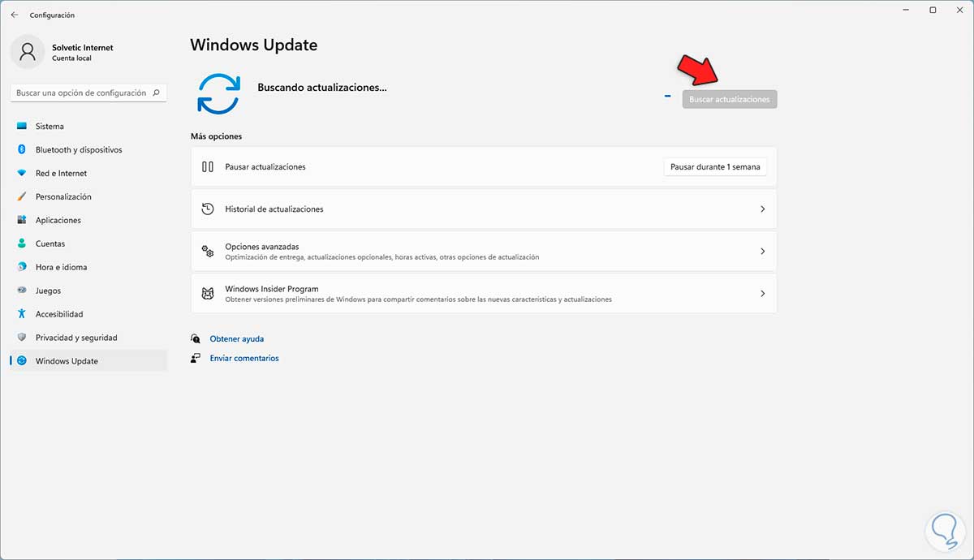Open Bluetooth y dispositivos section
Image resolution: width=974 pixels, height=560 pixels.
(88, 150)
